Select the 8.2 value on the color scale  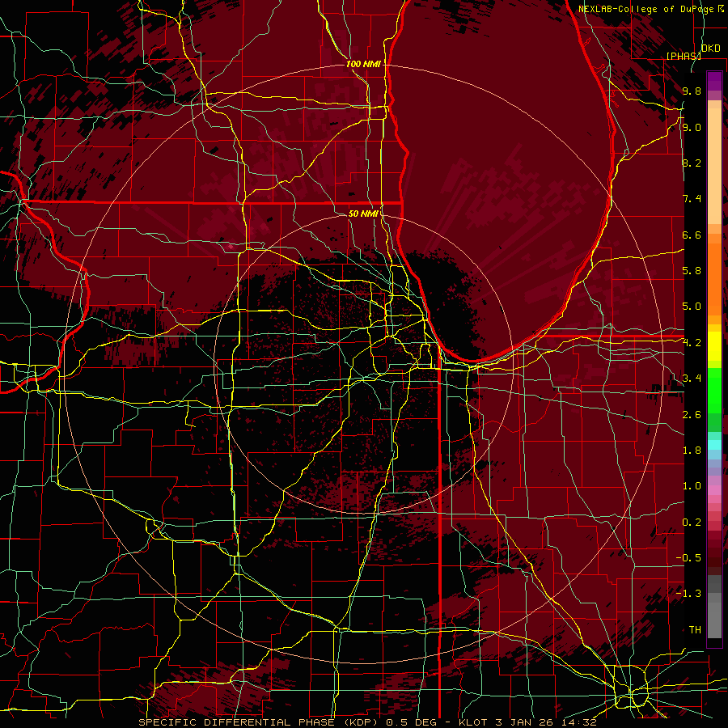pos(692,163)
